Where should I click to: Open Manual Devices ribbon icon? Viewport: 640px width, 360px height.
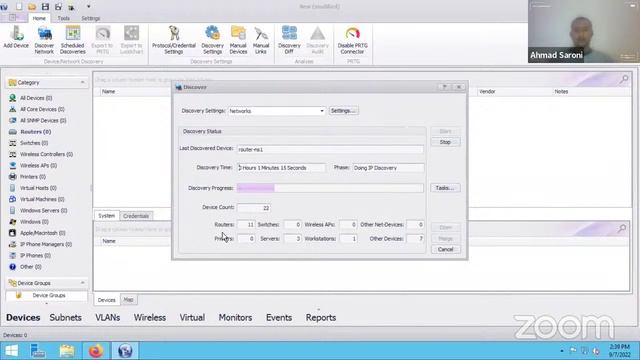[238, 40]
